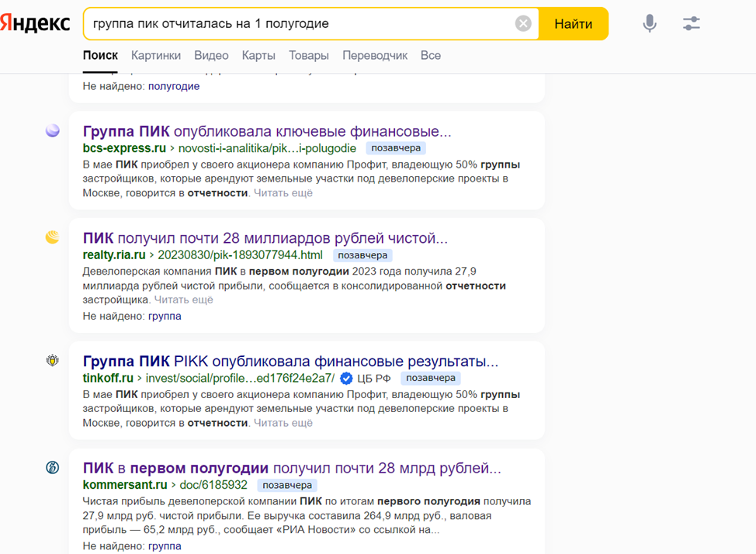Click missing-word 'группа' under realty.ria.ru result
Image resolution: width=756 pixels, height=554 pixels.
click(165, 317)
